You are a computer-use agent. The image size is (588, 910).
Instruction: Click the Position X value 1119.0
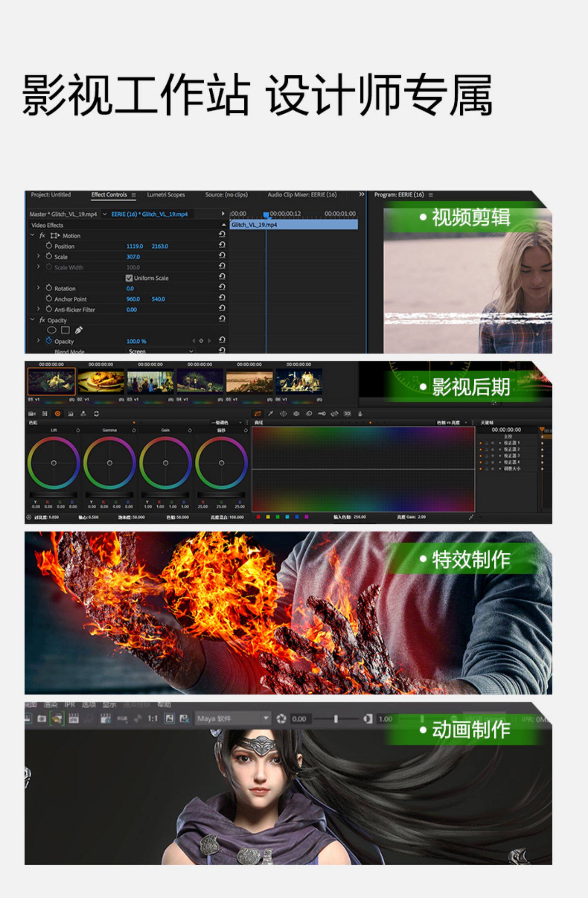134,246
